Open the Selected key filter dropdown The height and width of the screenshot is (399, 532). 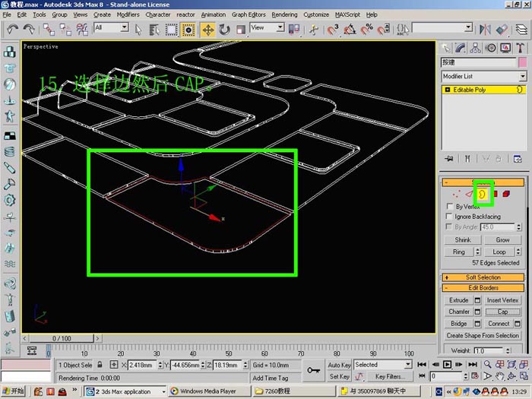coord(383,365)
